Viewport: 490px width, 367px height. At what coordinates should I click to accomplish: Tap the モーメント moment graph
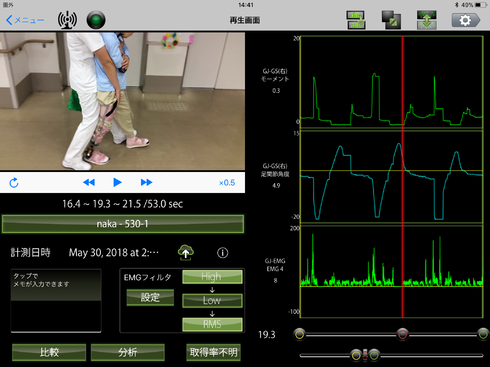[392, 82]
